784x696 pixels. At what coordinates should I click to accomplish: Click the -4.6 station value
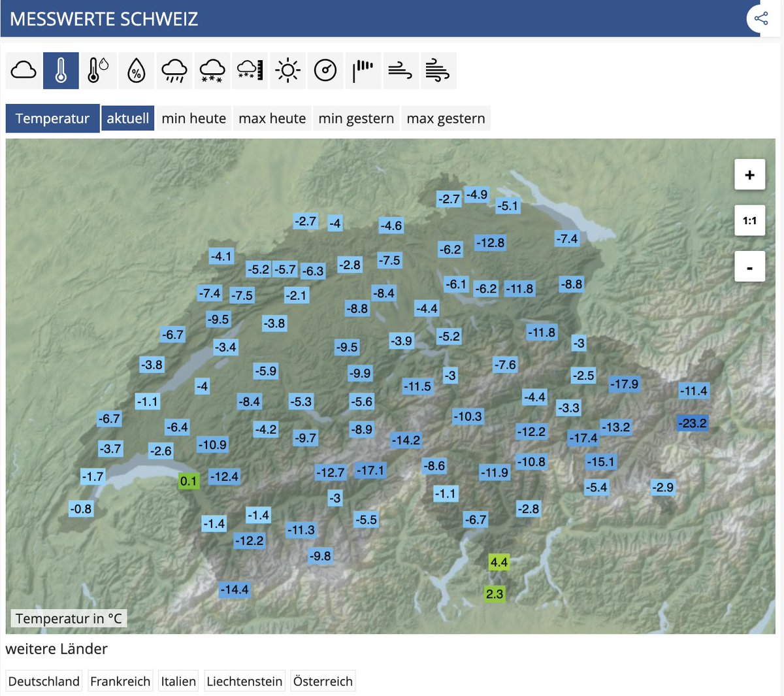point(391,226)
